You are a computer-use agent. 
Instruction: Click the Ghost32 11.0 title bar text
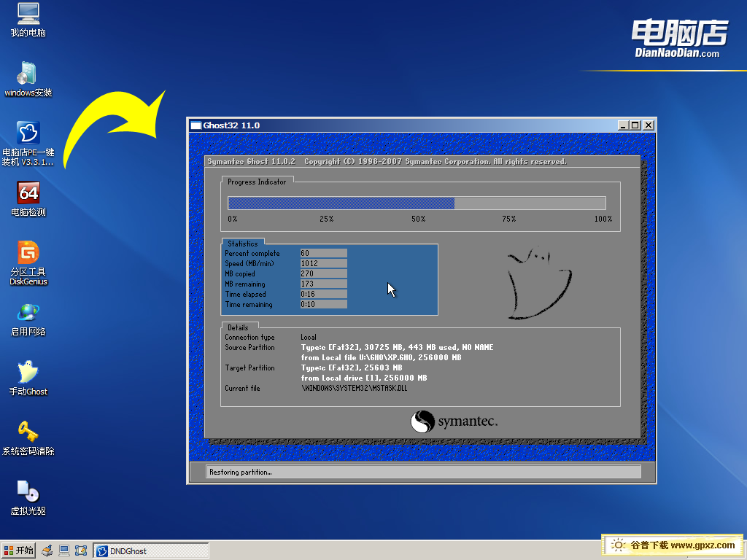tap(231, 125)
